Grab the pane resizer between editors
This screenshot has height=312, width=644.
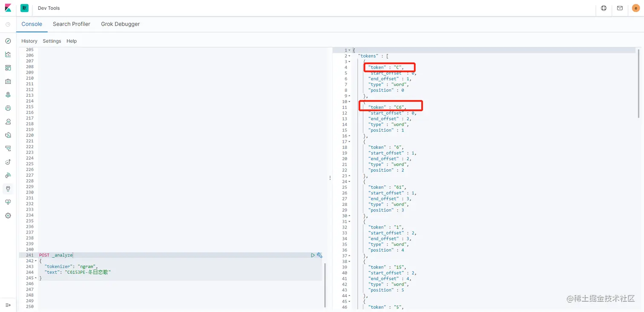point(330,178)
